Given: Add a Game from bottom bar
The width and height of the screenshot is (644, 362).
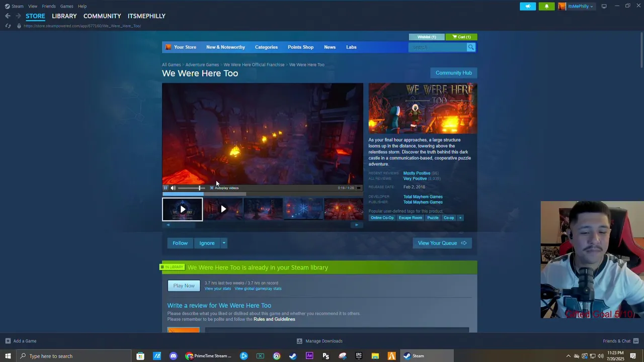Looking at the screenshot, I should 21,341.
